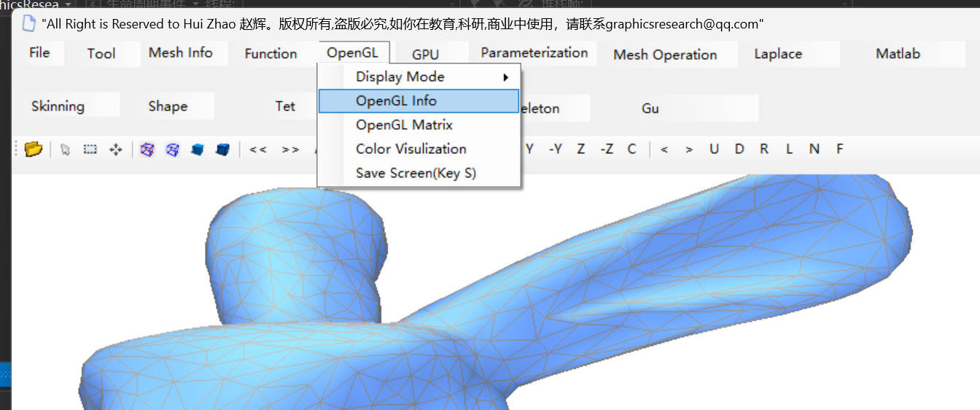
Task: Click the Z axis view button
Action: click(581, 149)
